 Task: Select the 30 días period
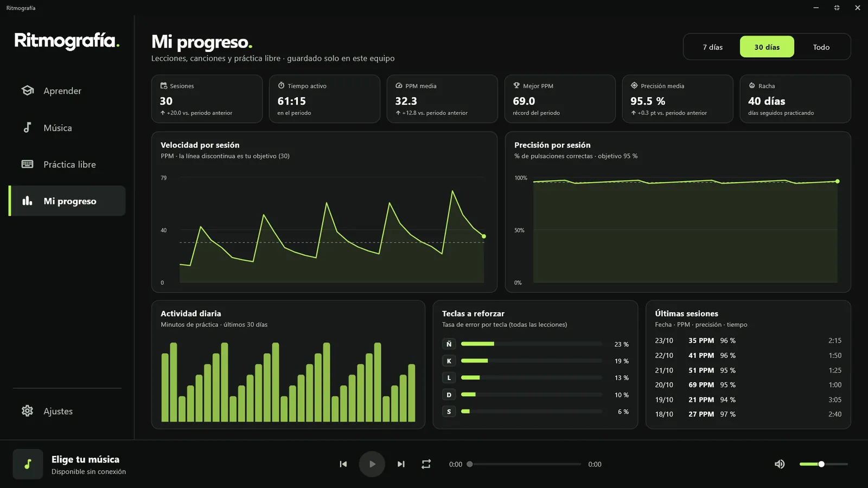767,47
